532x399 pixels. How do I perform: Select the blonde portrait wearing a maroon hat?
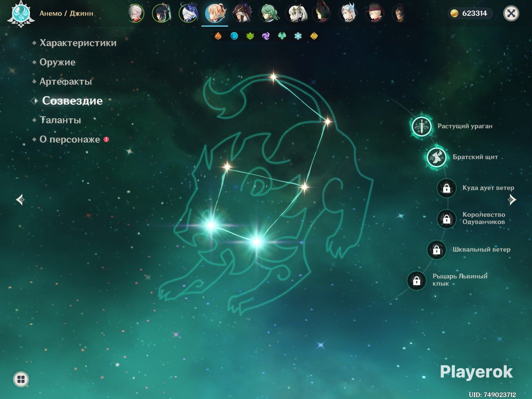[x=375, y=13]
